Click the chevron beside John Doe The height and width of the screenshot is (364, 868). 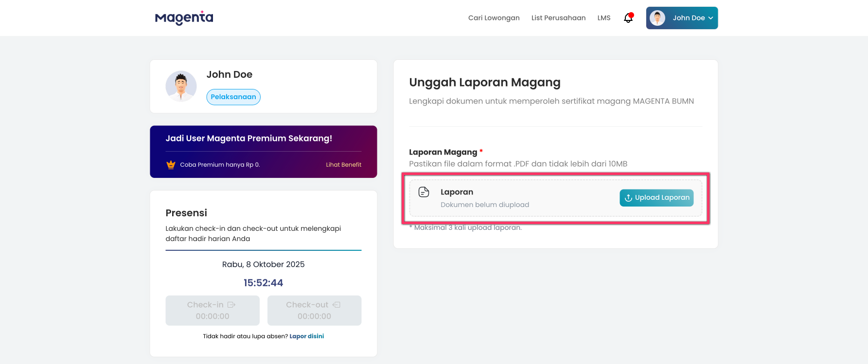[x=710, y=18]
